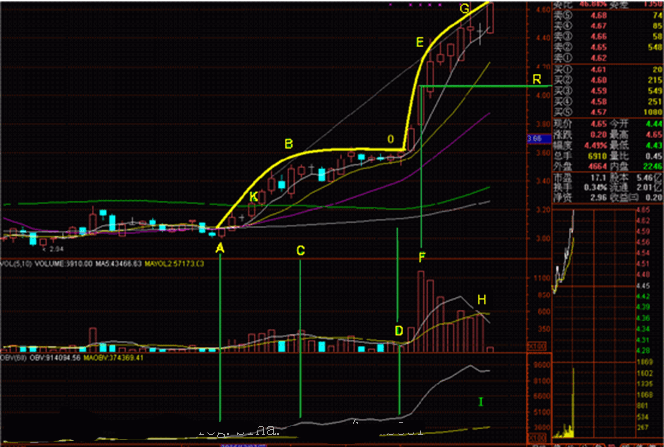664x447 pixels.
Task: Click the yellow D marker near volume bars
Action: 399,330
